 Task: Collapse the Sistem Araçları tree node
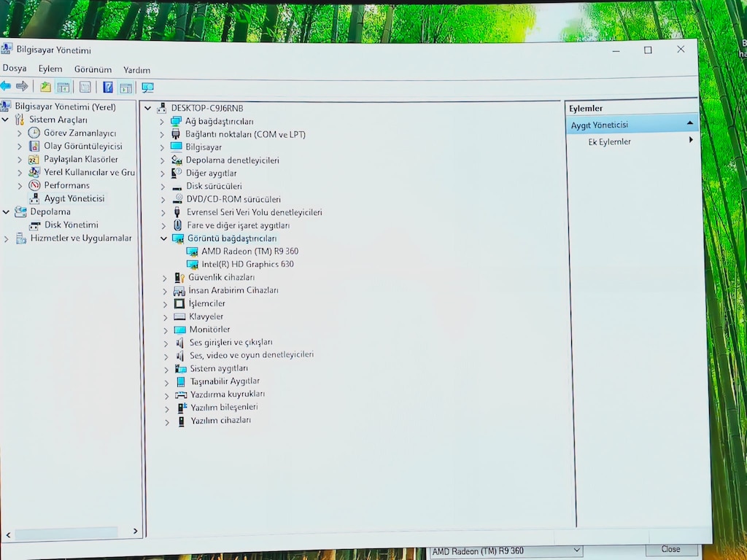click(x=5, y=120)
